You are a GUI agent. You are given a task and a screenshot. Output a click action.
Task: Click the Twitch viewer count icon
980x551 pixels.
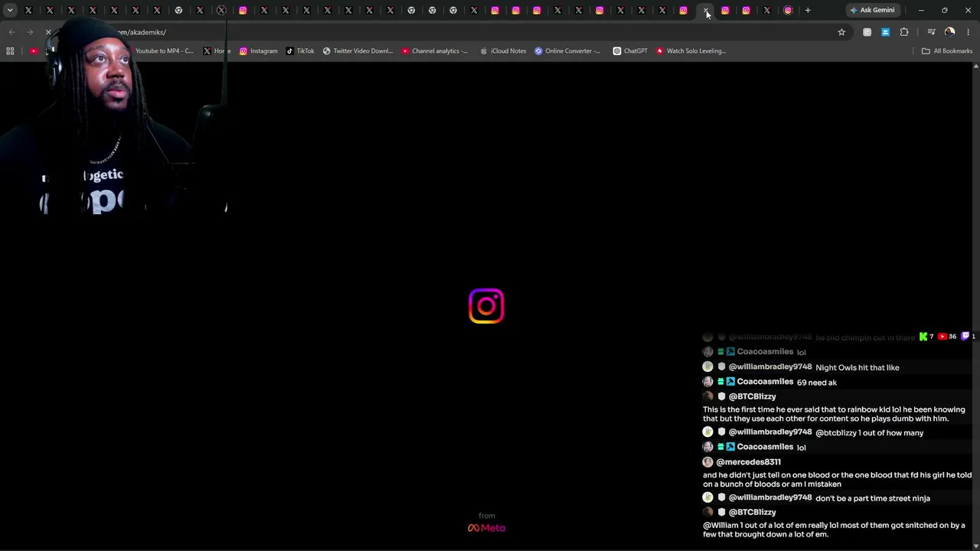coord(965,337)
